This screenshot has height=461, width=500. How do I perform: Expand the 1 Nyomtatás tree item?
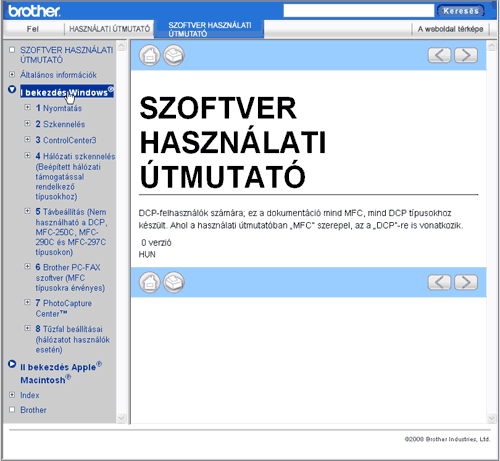27,107
